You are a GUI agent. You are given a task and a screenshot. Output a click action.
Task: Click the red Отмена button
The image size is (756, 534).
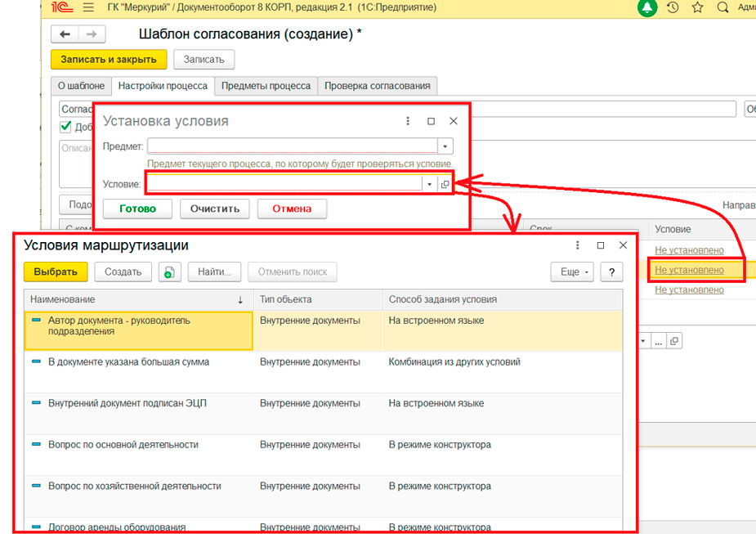click(x=292, y=209)
